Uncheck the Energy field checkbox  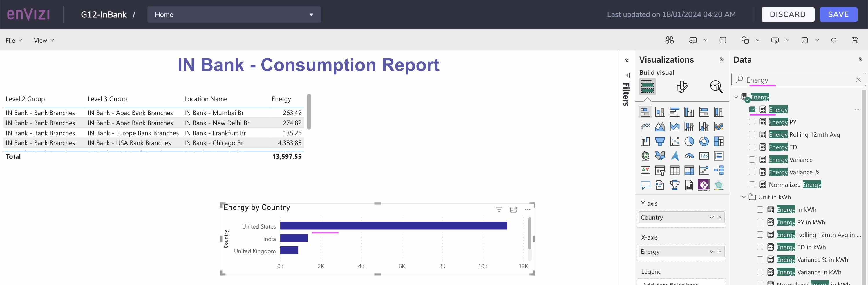(x=752, y=109)
